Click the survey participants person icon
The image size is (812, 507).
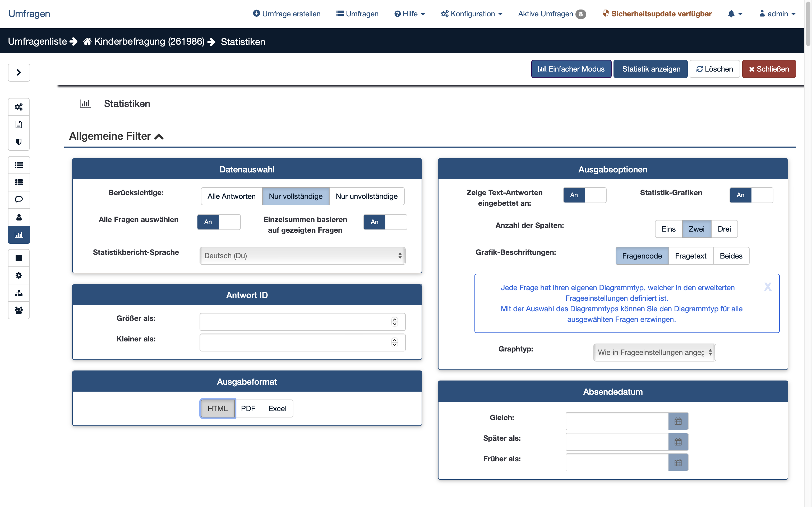pyautogui.click(x=19, y=217)
